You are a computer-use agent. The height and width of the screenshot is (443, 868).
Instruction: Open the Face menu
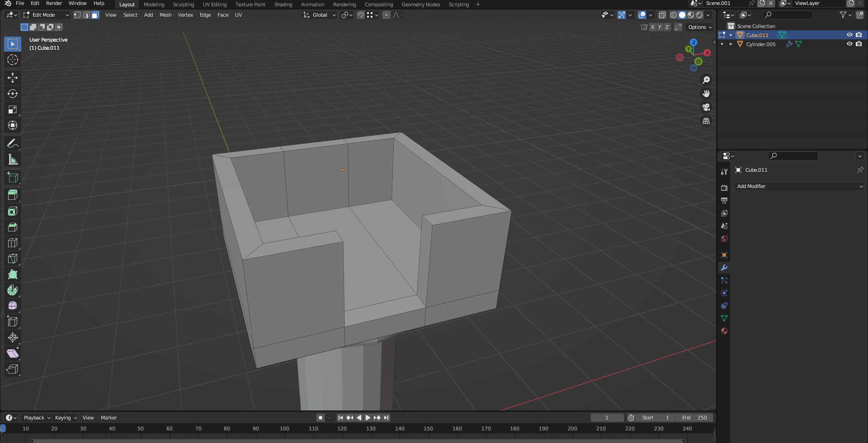point(223,15)
